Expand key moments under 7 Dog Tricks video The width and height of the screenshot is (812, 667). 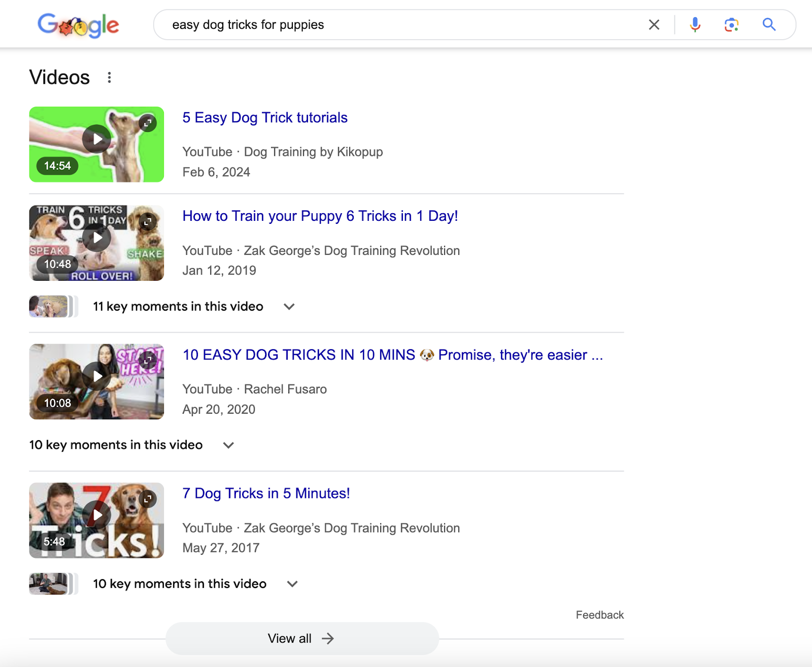[x=292, y=584]
